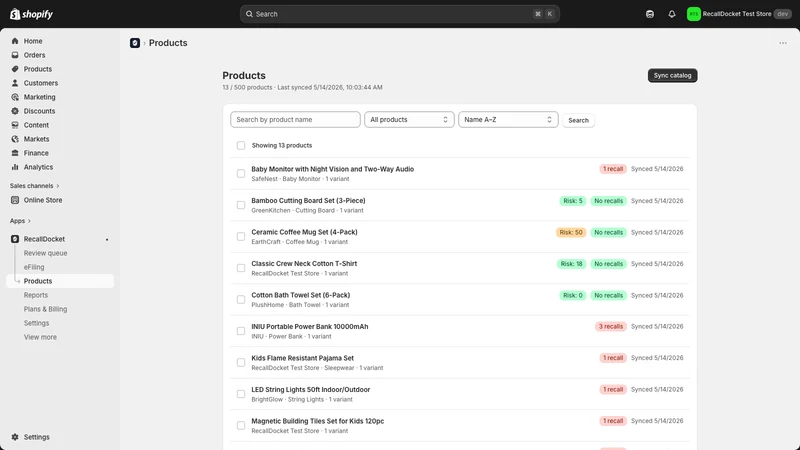Open Discounts via its sidebar icon

pos(15,111)
